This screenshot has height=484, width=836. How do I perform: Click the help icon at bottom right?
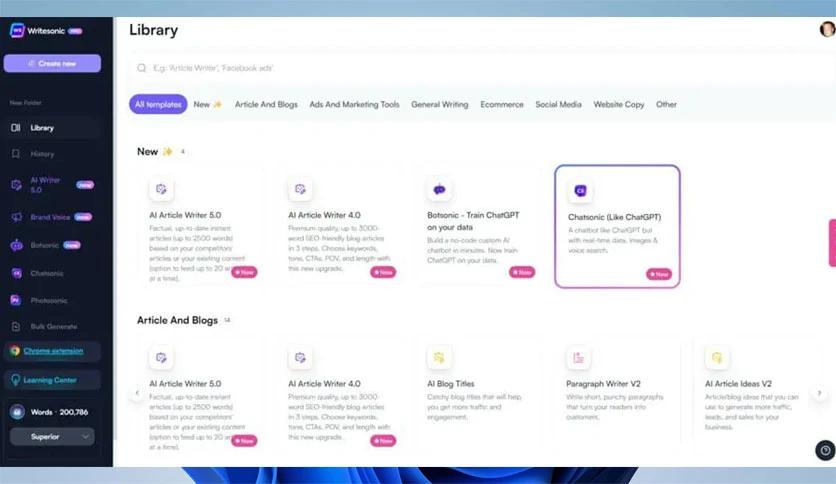pos(824,450)
